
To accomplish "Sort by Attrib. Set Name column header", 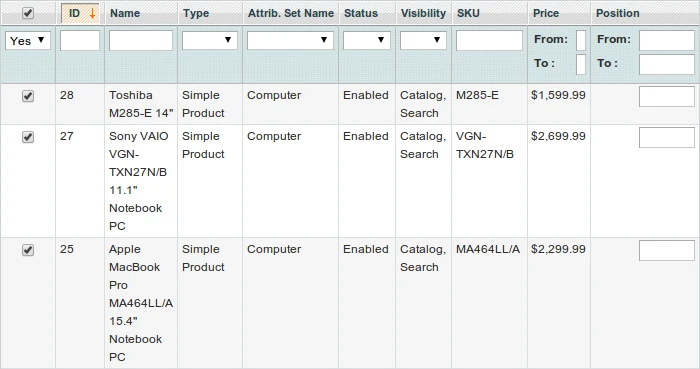I will coord(291,13).
